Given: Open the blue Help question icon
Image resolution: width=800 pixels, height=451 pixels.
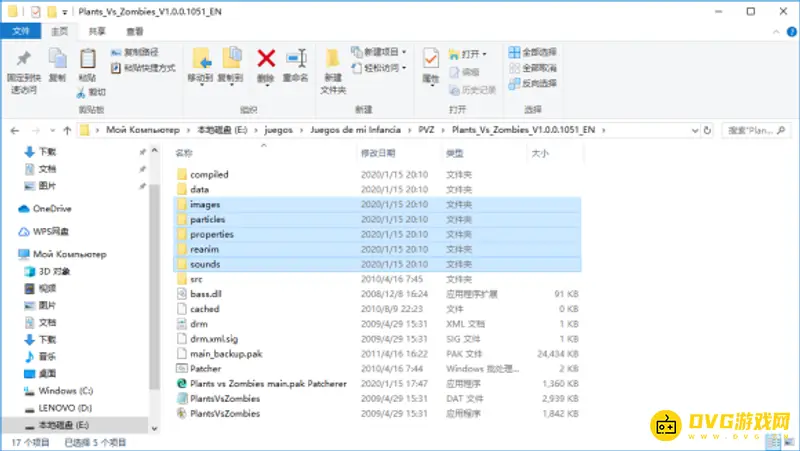Looking at the screenshot, I should click(792, 32).
